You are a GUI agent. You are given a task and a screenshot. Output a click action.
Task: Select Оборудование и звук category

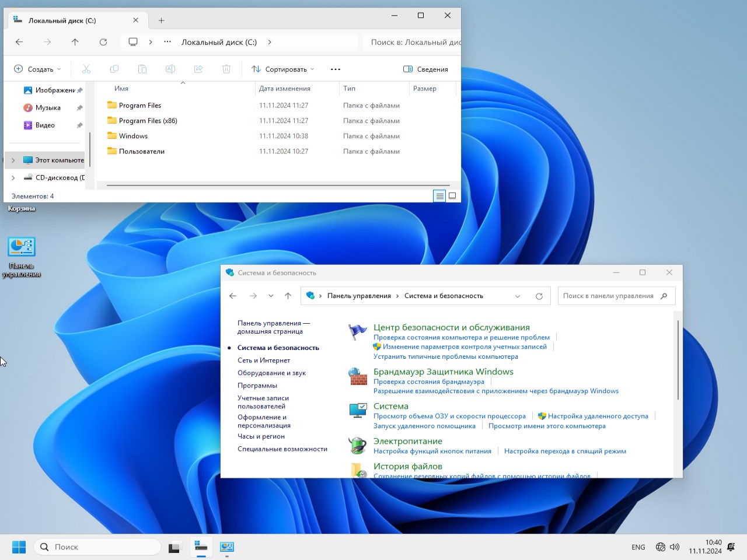click(271, 373)
